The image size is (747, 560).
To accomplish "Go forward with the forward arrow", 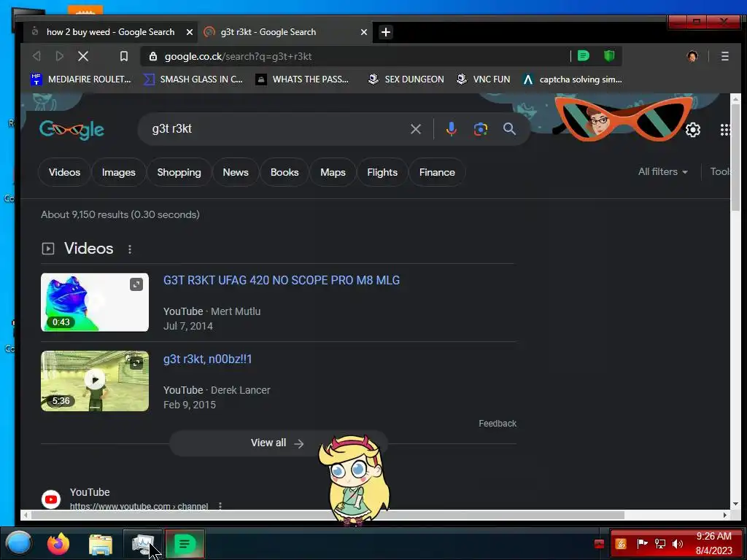I will (60, 56).
